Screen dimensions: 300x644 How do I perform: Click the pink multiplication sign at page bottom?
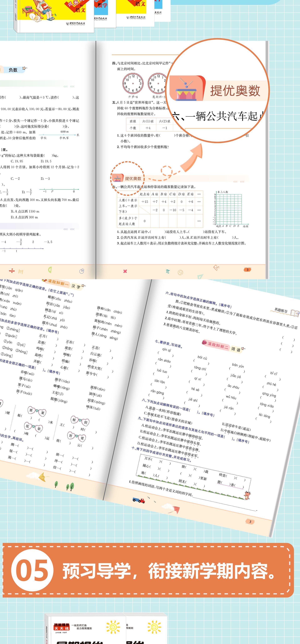point(125,271)
